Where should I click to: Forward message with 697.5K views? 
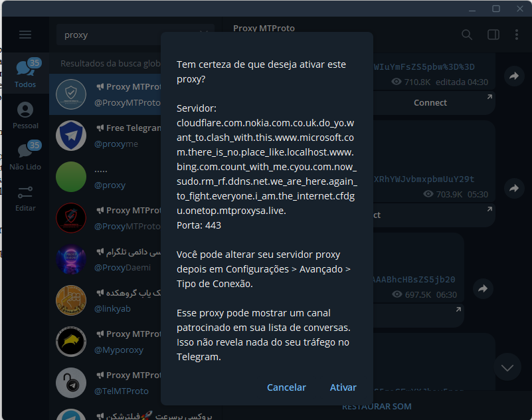coord(483,289)
